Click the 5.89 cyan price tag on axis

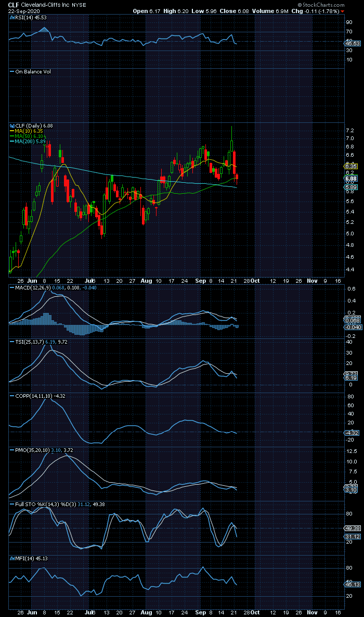pos(352,187)
